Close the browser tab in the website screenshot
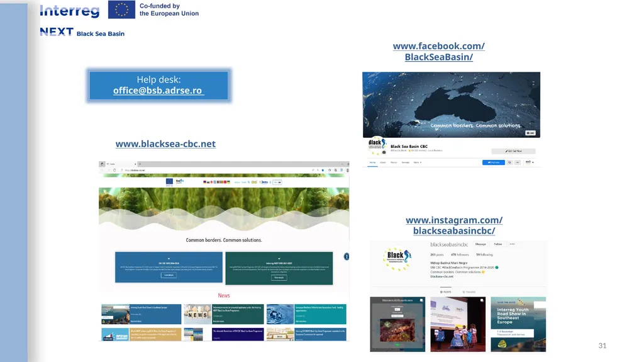Viewport: 644px width, 362px height. [135, 164]
